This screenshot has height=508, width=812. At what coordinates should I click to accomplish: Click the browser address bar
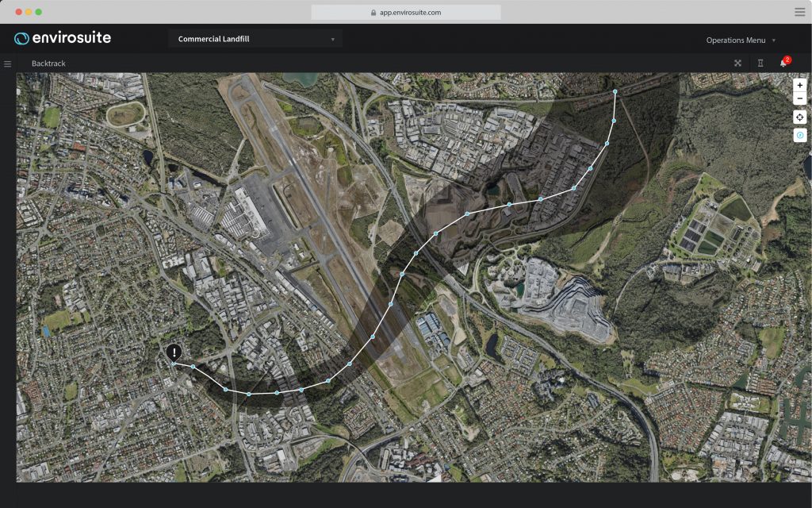[x=405, y=13]
